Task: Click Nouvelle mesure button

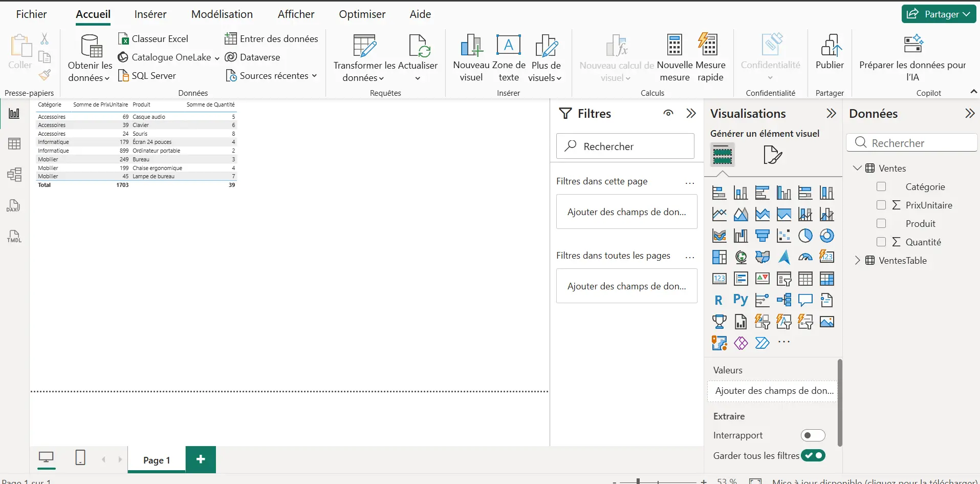Action: pos(674,57)
